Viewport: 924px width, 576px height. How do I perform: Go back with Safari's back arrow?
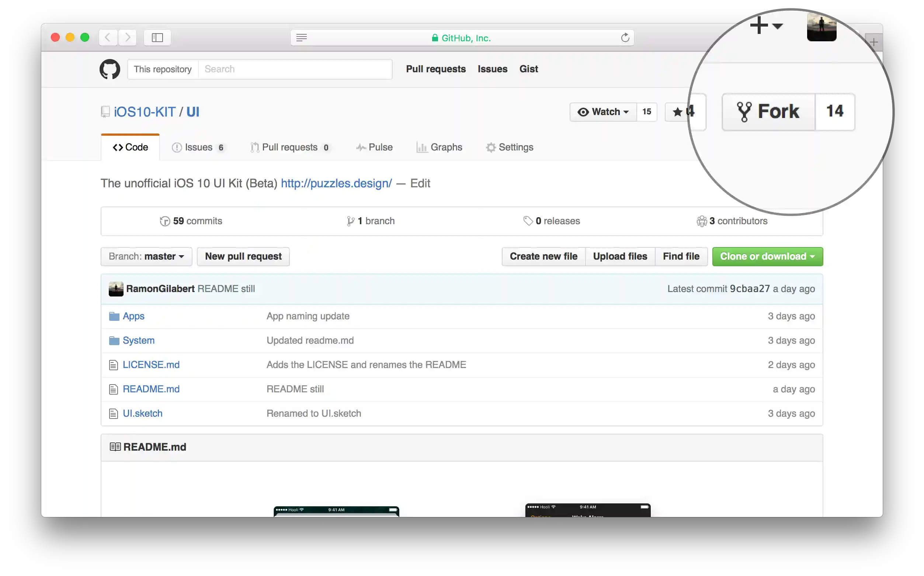coord(108,37)
